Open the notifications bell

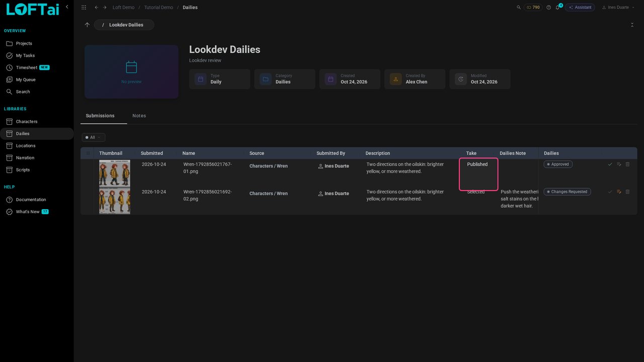tap(557, 8)
